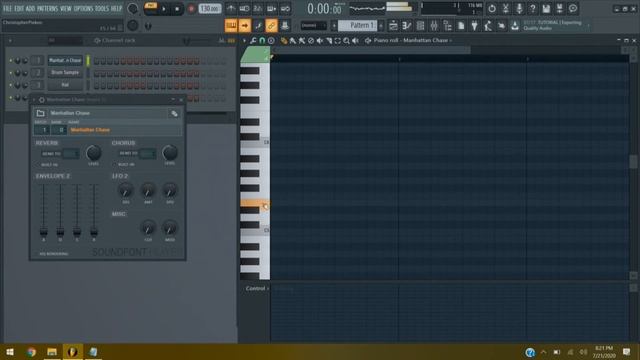This screenshot has width=640, height=360.
Task: Open the Playlist view icon
Action: point(393,26)
